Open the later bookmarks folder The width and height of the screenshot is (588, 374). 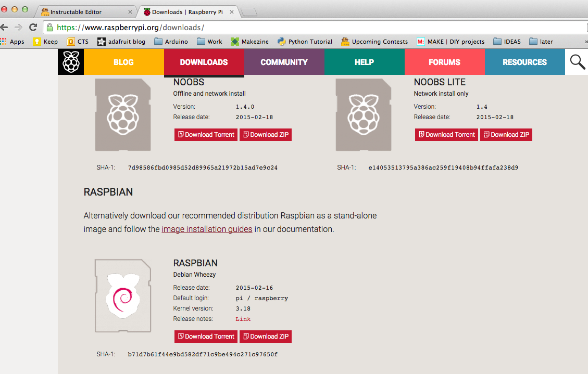541,42
